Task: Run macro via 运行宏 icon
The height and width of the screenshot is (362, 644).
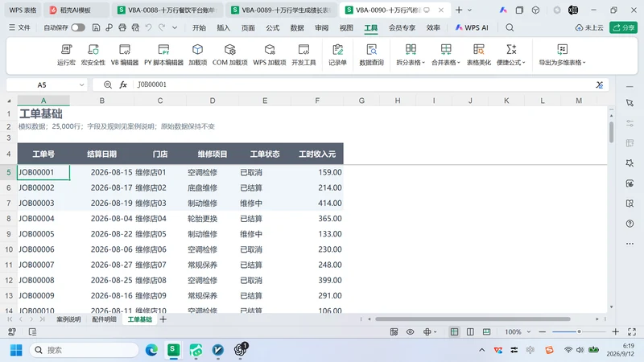Action: 66,55
